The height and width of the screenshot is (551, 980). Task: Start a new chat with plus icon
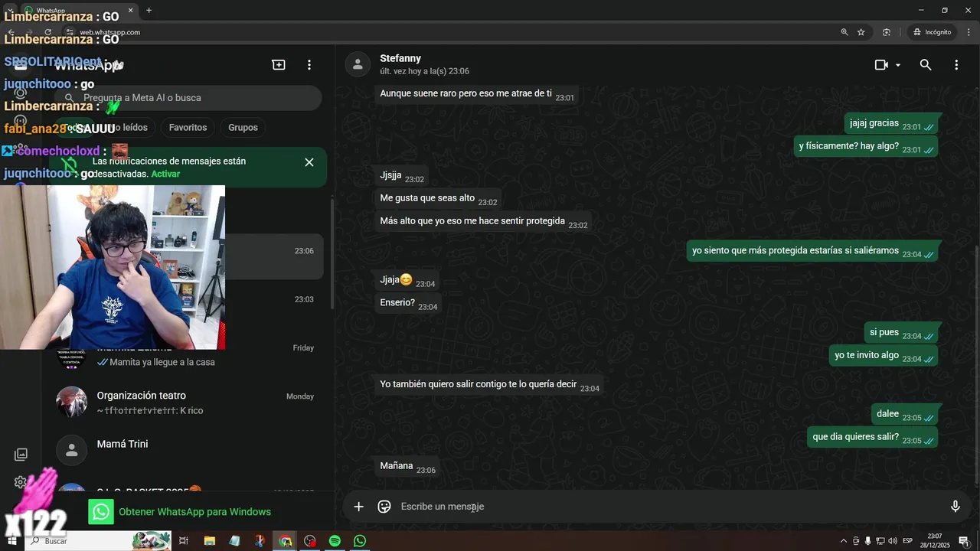[x=279, y=65]
